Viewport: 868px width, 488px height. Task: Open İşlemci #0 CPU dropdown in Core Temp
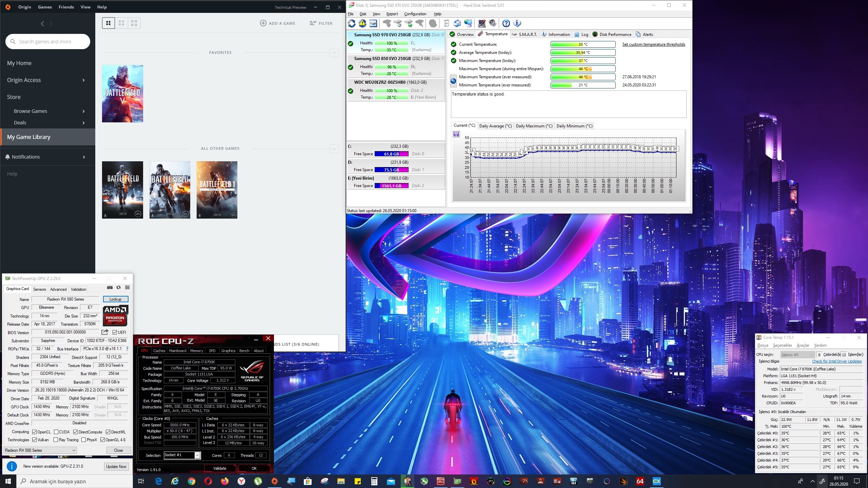pyautogui.click(x=797, y=355)
